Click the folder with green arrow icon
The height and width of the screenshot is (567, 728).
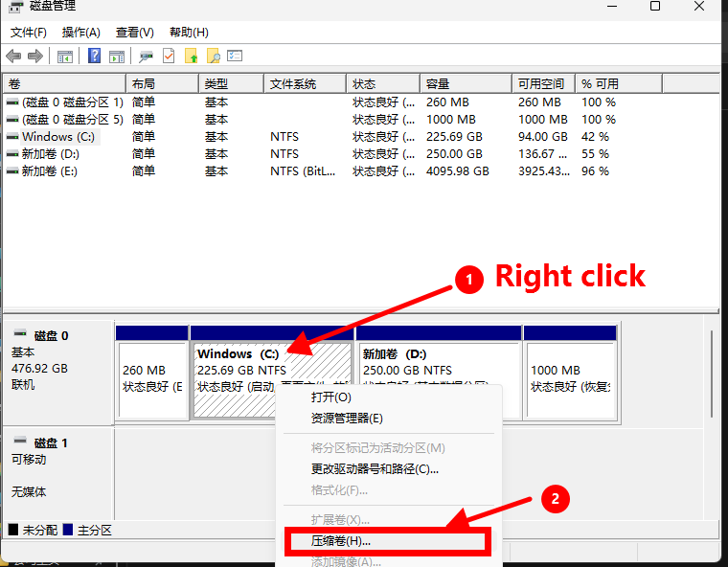point(192,57)
